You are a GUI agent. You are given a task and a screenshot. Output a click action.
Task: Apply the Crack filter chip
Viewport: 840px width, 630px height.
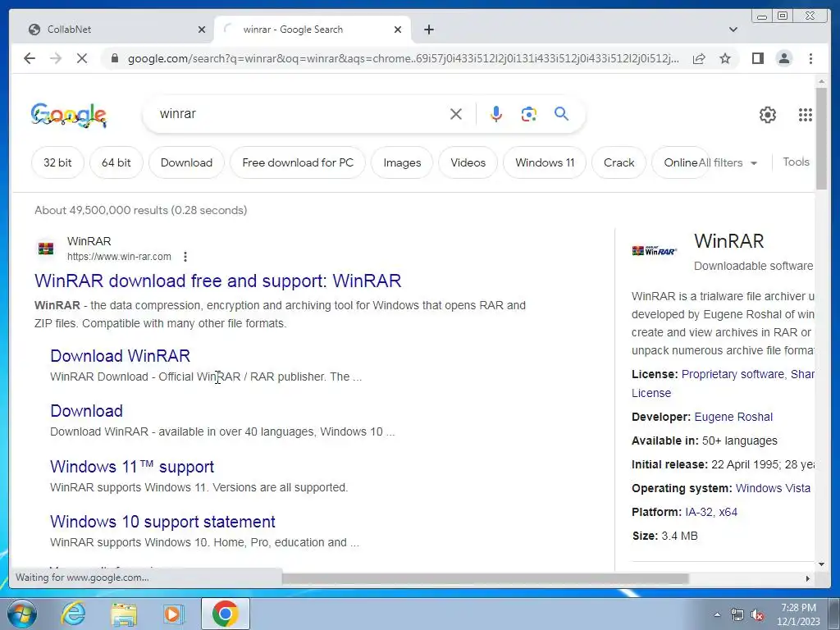pyautogui.click(x=619, y=162)
